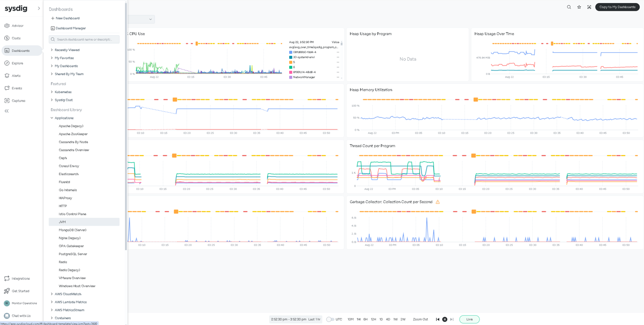Click the Garbage Collector panel warning icon
This screenshot has height=325, width=644.
[438, 202]
